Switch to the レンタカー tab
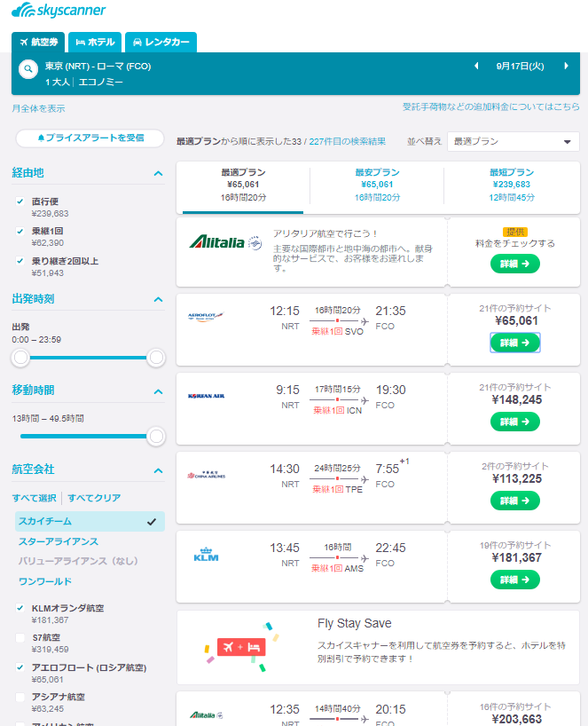Screen dimensions: 588x726 coord(161,42)
